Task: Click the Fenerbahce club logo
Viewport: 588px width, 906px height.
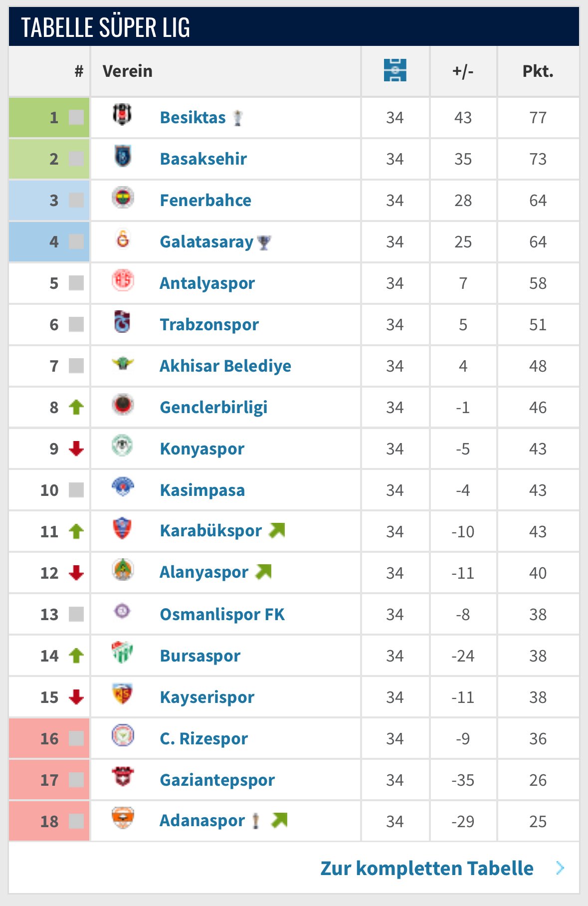Action: coord(123,198)
